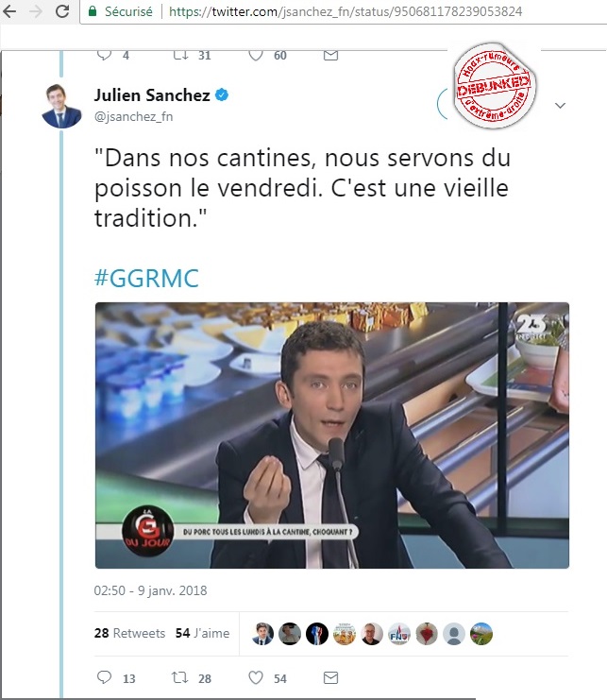
Task: Click the heart icon showing 60 likes
Action: 256,56
